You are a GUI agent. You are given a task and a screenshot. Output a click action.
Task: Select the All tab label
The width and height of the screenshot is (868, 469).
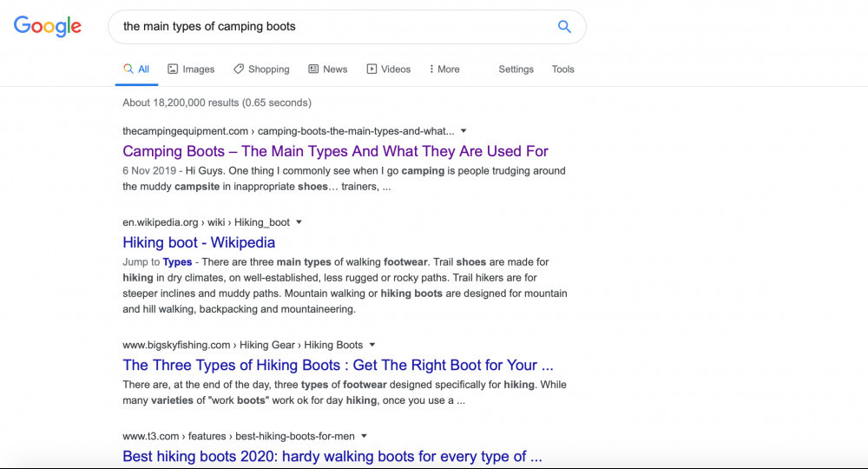[143, 69]
